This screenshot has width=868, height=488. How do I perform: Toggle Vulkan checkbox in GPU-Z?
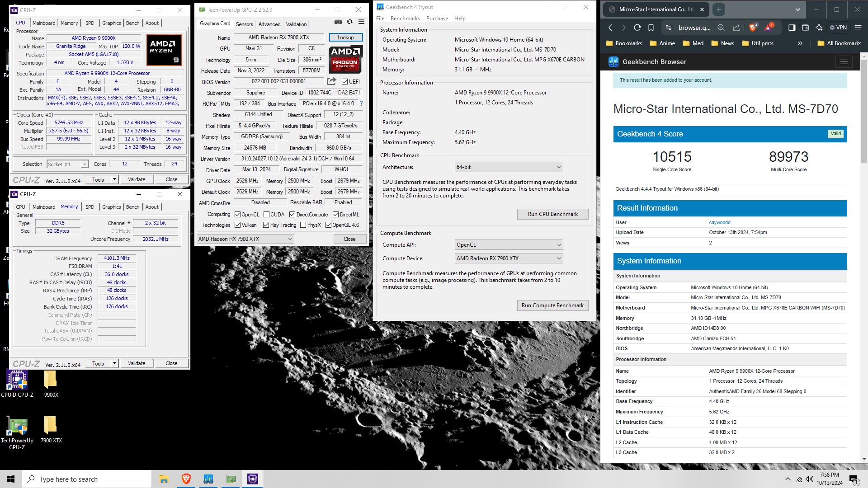click(237, 225)
